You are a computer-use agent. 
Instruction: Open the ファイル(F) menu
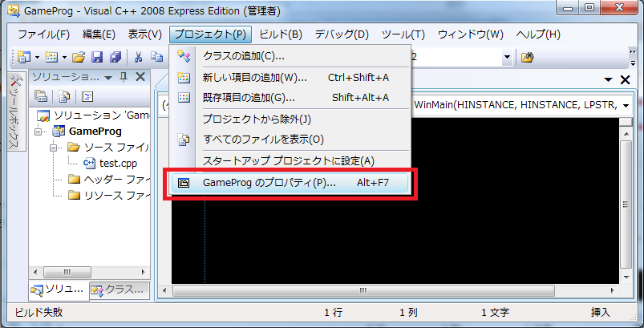pos(44,34)
